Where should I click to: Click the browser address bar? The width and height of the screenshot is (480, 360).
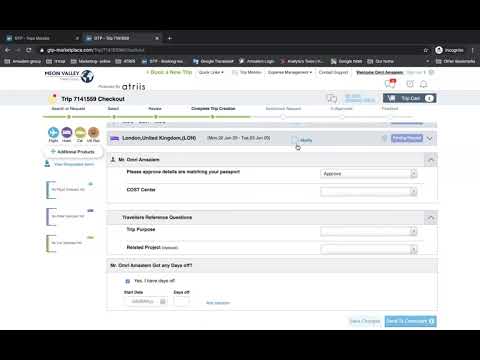(x=230, y=50)
